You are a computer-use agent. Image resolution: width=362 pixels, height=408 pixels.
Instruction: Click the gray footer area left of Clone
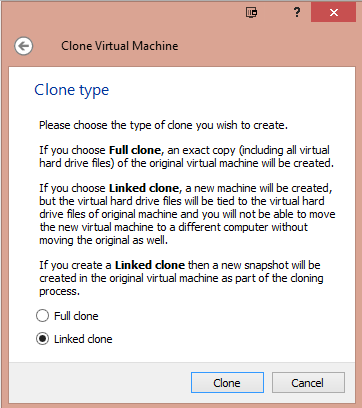(x=99, y=383)
